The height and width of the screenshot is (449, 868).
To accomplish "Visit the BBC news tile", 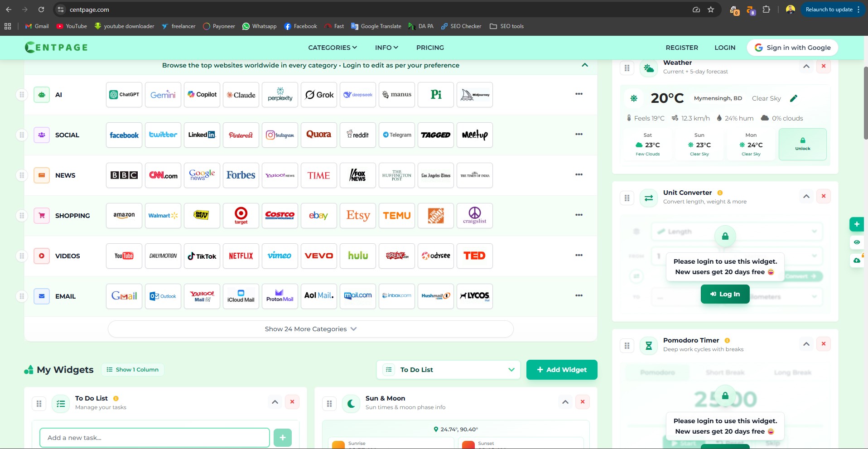I will tap(124, 175).
